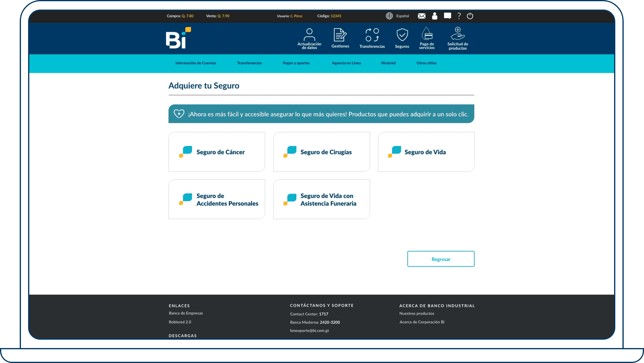The image size is (644, 363).
Task: Click Accidentes Personales card icon
Action: (185, 199)
